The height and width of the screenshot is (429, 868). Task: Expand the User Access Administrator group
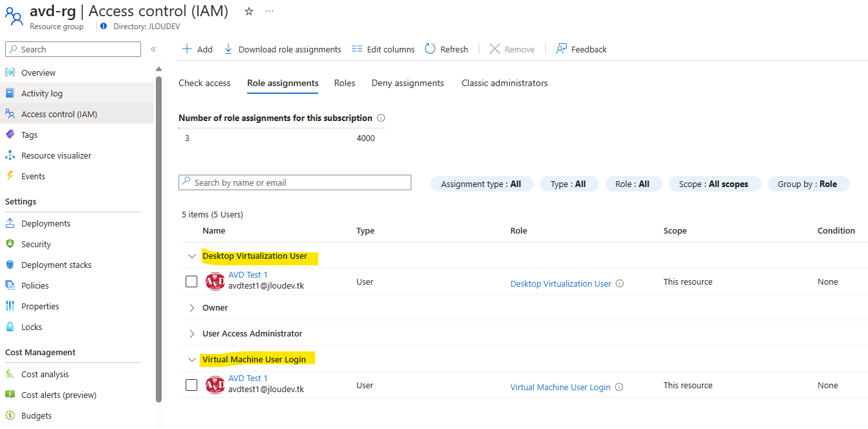tap(191, 334)
